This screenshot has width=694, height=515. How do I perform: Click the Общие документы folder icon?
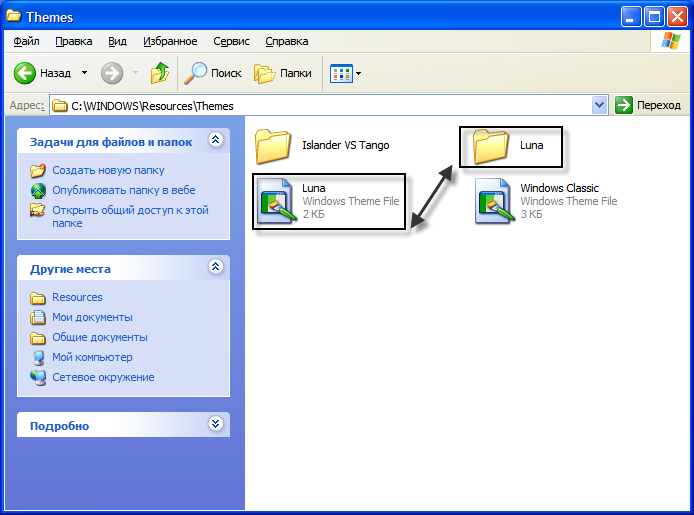pos(38,338)
